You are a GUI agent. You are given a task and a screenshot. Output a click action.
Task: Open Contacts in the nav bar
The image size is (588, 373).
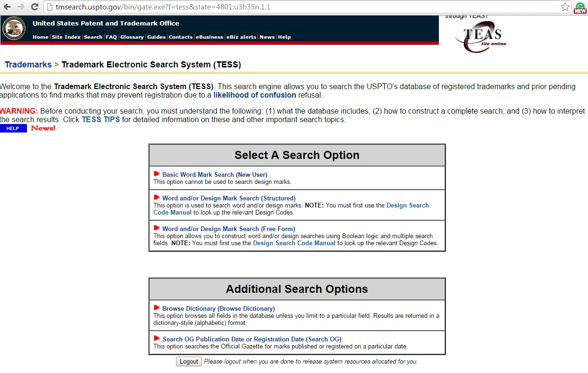(x=181, y=37)
